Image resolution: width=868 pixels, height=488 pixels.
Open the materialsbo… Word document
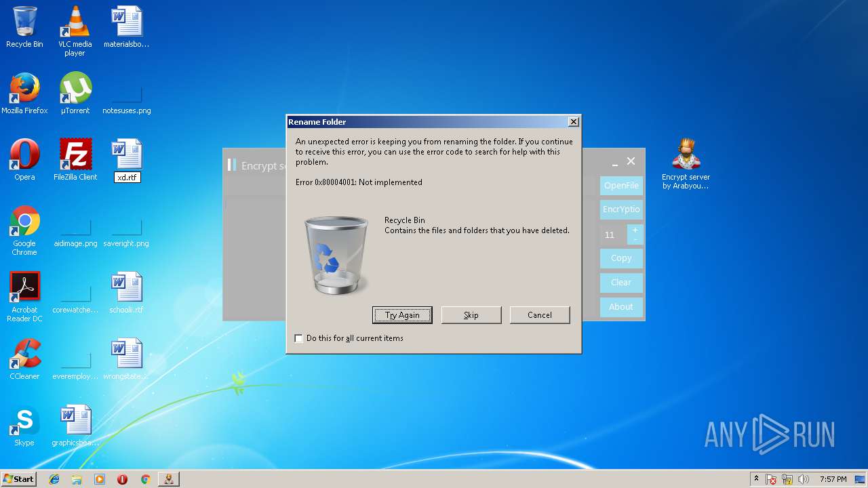[126, 27]
